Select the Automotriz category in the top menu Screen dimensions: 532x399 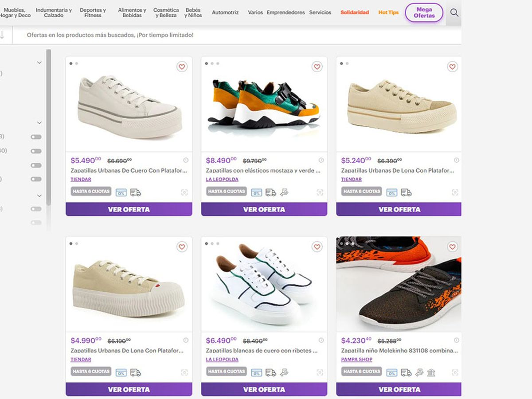click(225, 13)
